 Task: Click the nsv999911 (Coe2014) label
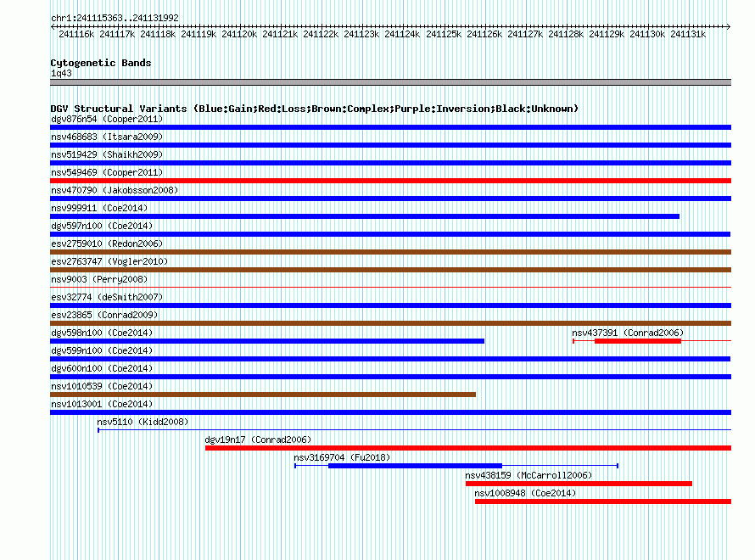pos(99,208)
